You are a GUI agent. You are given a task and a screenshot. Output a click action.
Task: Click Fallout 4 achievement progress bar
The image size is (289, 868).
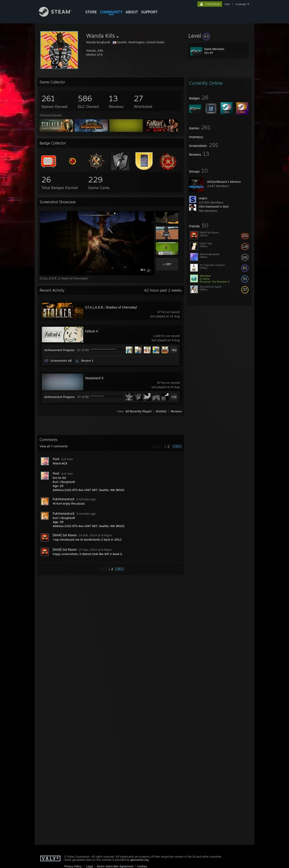click(107, 350)
